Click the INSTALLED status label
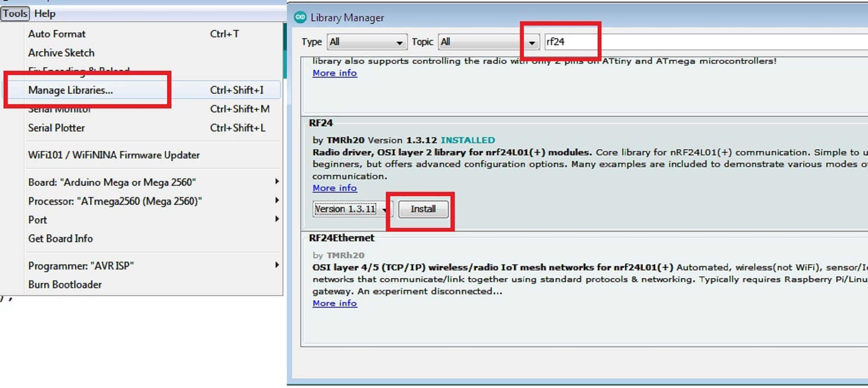 pyautogui.click(x=468, y=140)
